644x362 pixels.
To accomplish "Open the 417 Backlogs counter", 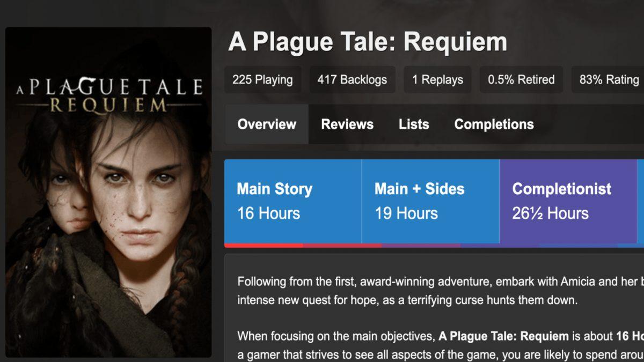I will (x=352, y=79).
